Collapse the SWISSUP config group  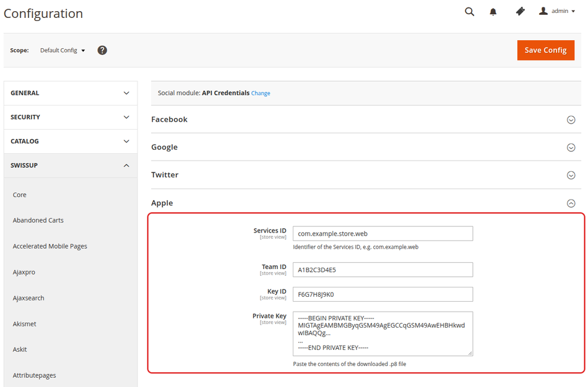point(71,165)
